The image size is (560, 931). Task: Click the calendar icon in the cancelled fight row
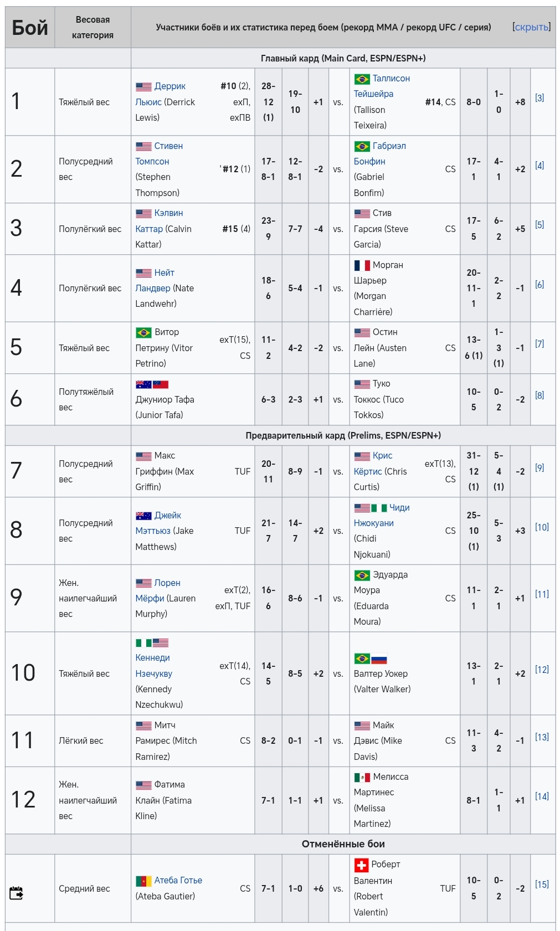tap(16, 893)
